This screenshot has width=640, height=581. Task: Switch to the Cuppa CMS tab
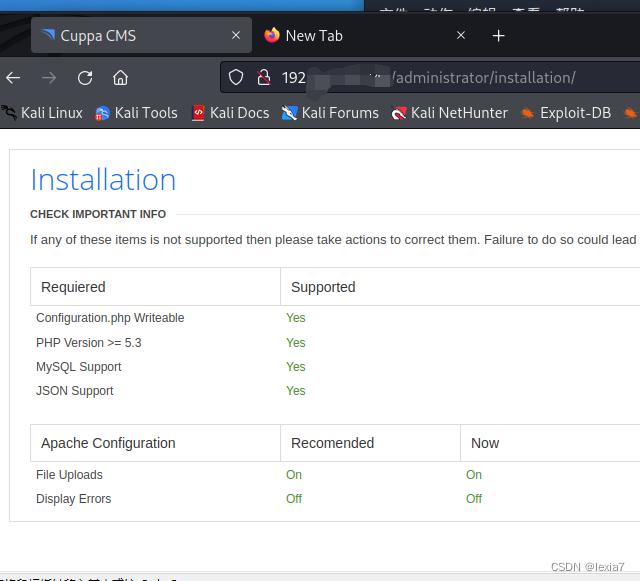coord(141,36)
